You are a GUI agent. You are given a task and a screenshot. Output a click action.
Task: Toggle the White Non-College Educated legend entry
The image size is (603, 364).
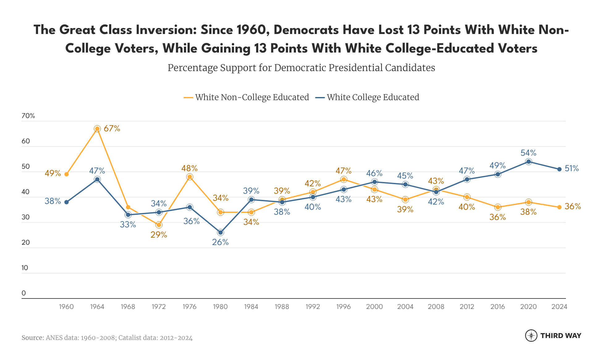coord(252,97)
